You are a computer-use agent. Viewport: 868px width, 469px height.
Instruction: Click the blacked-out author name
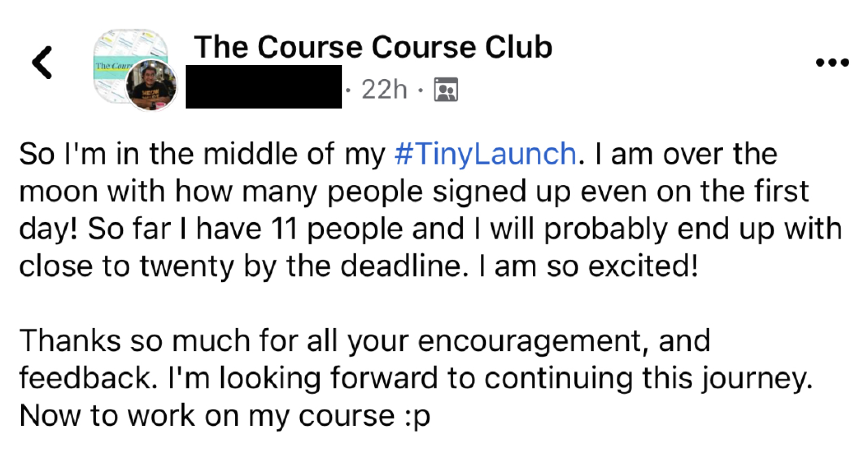[x=264, y=87]
